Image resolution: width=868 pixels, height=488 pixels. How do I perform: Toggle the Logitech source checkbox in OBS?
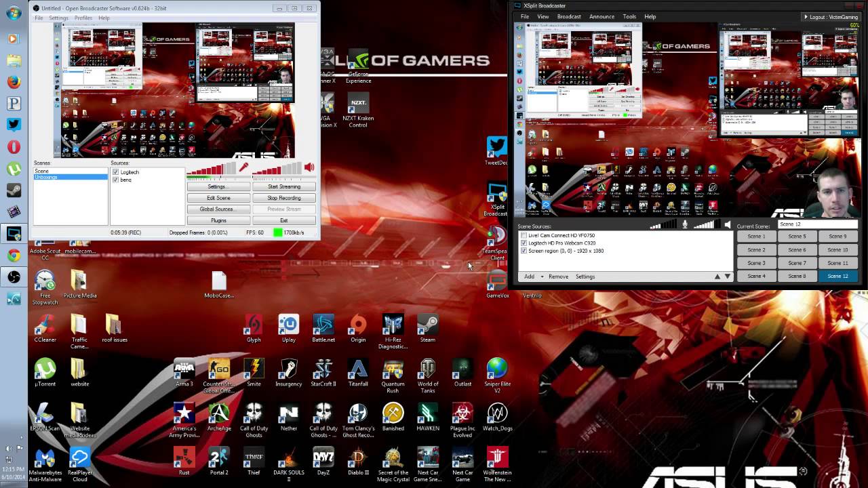[x=115, y=172]
